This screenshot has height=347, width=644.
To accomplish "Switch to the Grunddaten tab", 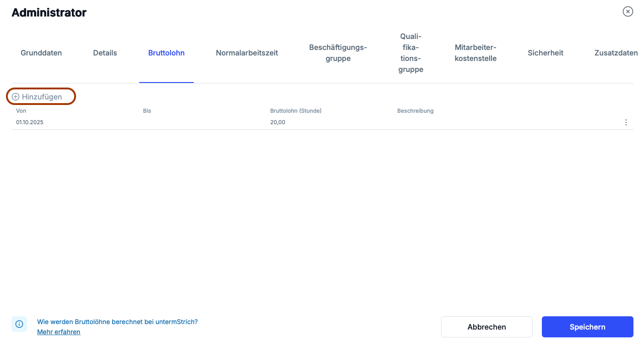I will (x=41, y=53).
